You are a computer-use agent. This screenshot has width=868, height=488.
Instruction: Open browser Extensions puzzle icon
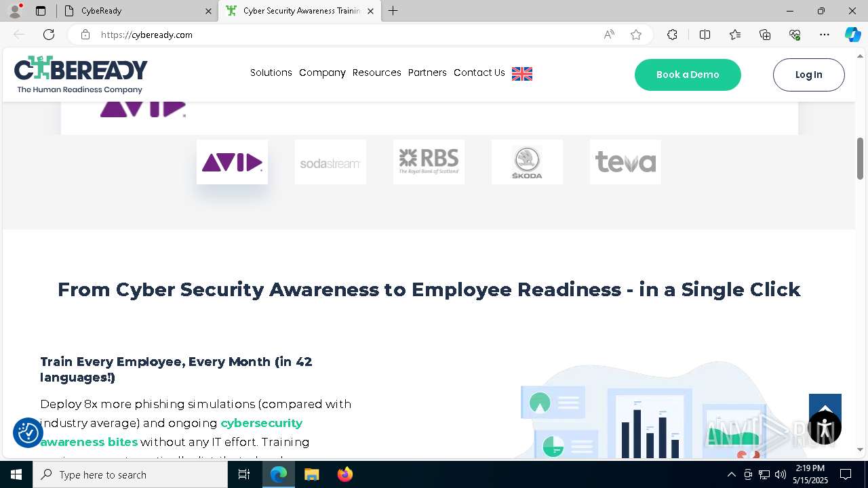672,35
